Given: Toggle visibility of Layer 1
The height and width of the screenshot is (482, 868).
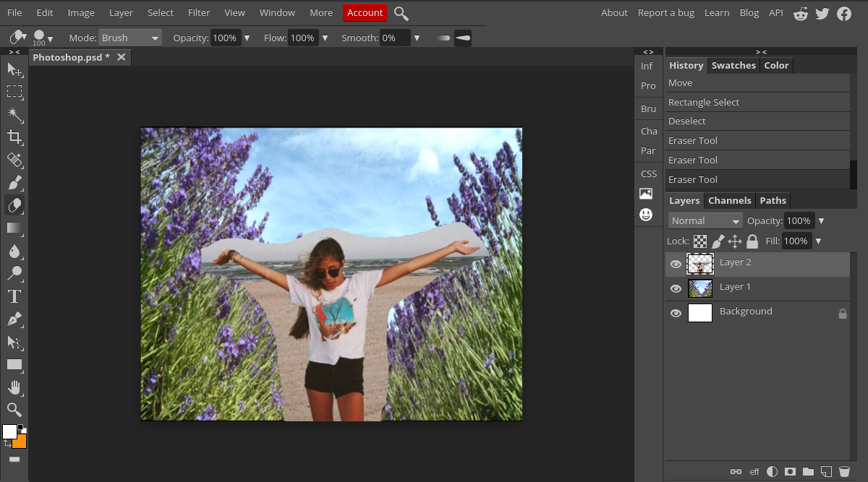Looking at the screenshot, I should tap(676, 289).
